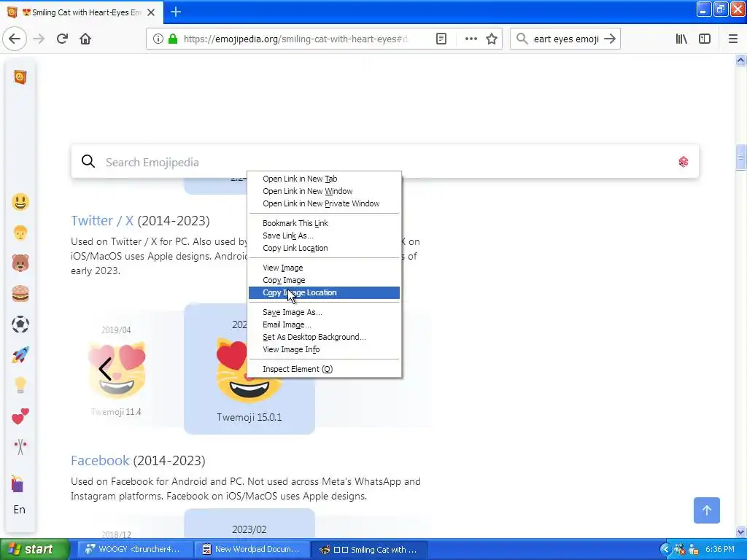Click the random emoji dice icon
Viewport: 747px width, 560px height.
(683, 162)
